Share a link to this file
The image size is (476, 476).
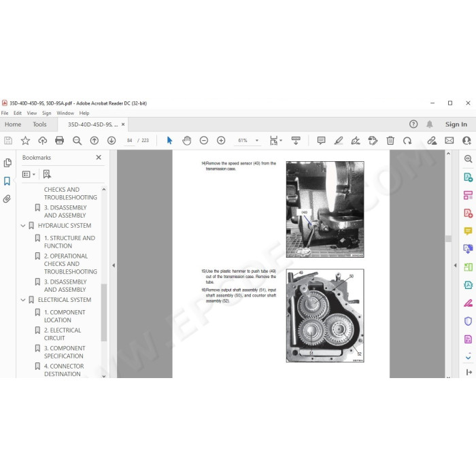432,141
